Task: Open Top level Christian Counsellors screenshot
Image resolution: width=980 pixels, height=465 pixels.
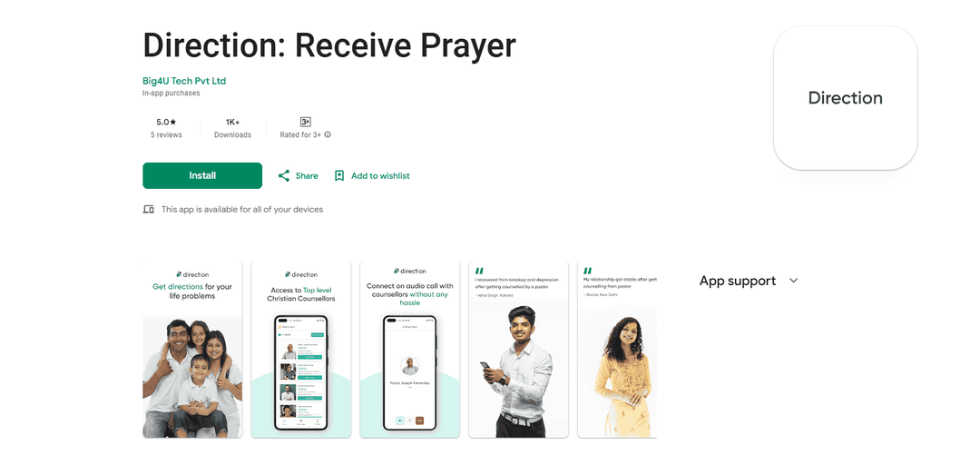Action: pyautogui.click(x=301, y=350)
